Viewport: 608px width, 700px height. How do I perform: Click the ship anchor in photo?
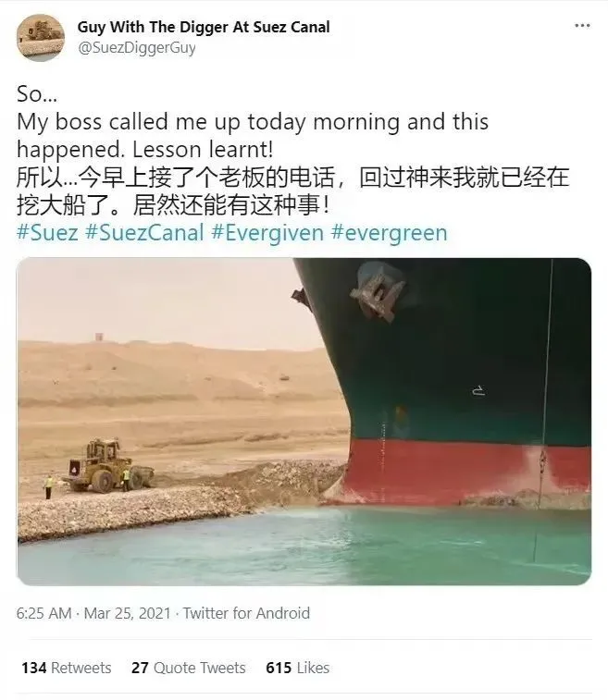378,295
